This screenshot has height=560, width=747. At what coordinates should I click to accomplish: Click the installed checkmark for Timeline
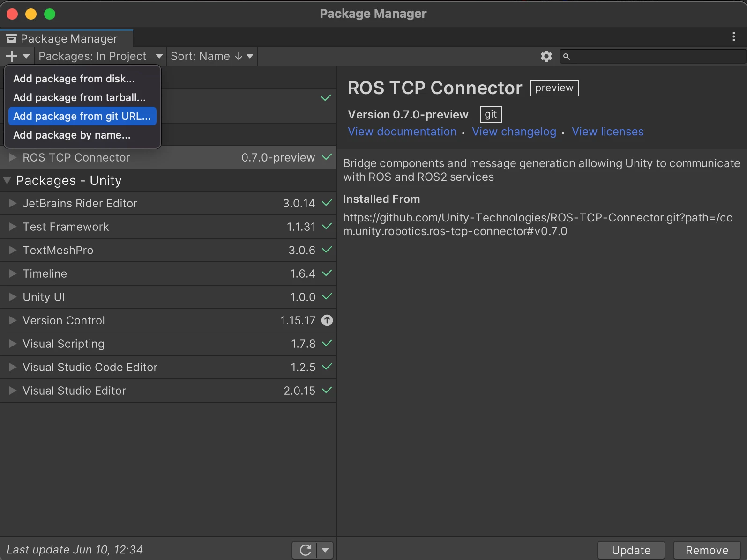(327, 273)
